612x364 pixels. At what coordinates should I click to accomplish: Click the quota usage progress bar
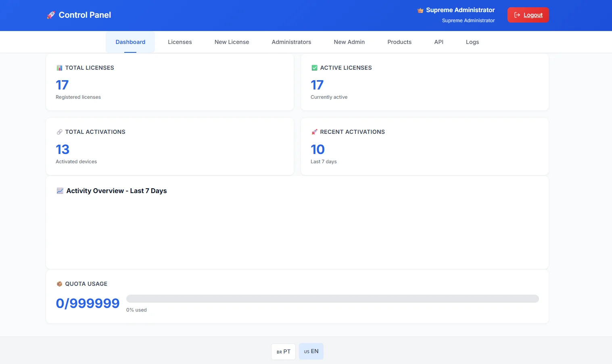[332, 298]
